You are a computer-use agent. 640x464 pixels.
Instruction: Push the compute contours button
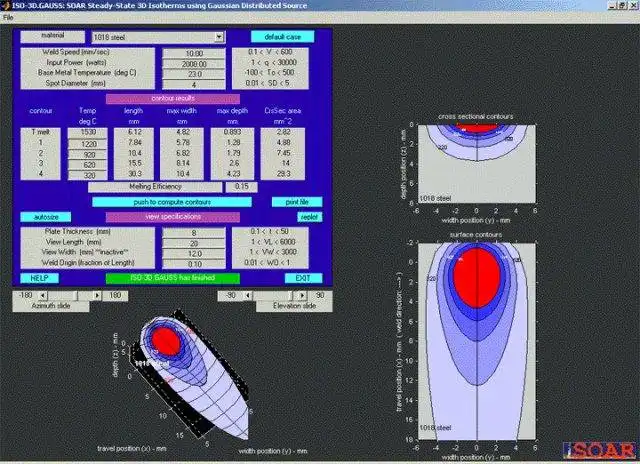[172, 202]
